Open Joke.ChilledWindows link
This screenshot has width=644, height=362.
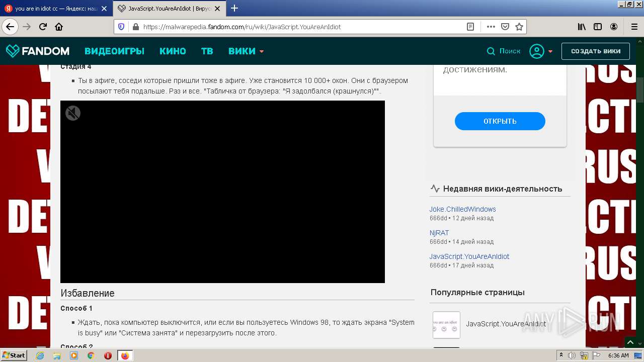click(462, 209)
